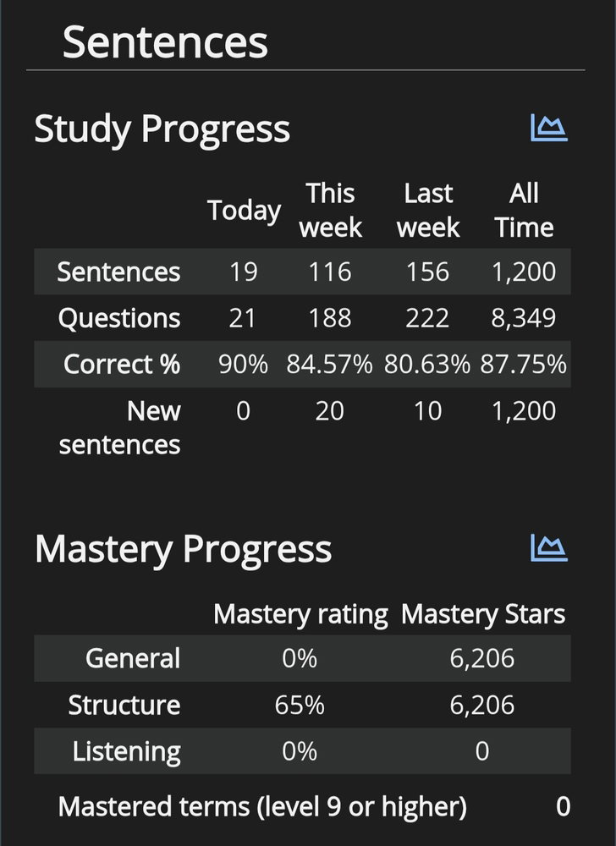Select the General mastery row

coord(302,658)
